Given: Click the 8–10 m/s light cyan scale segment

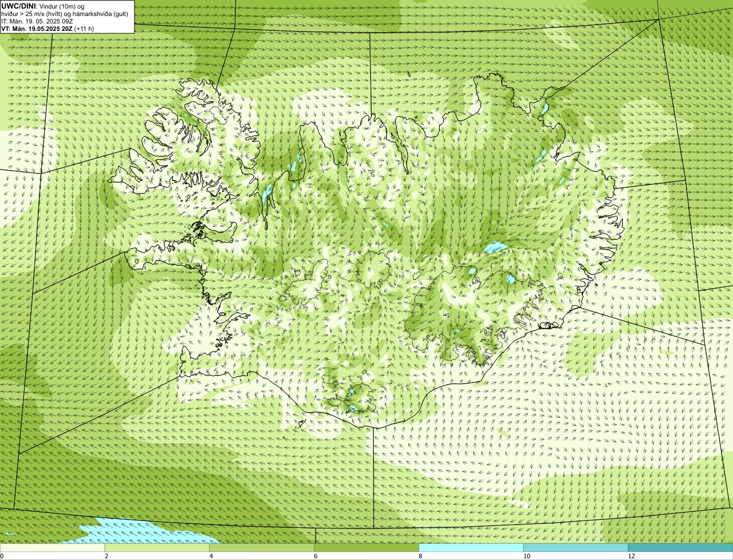Looking at the screenshot, I should [x=471, y=548].
